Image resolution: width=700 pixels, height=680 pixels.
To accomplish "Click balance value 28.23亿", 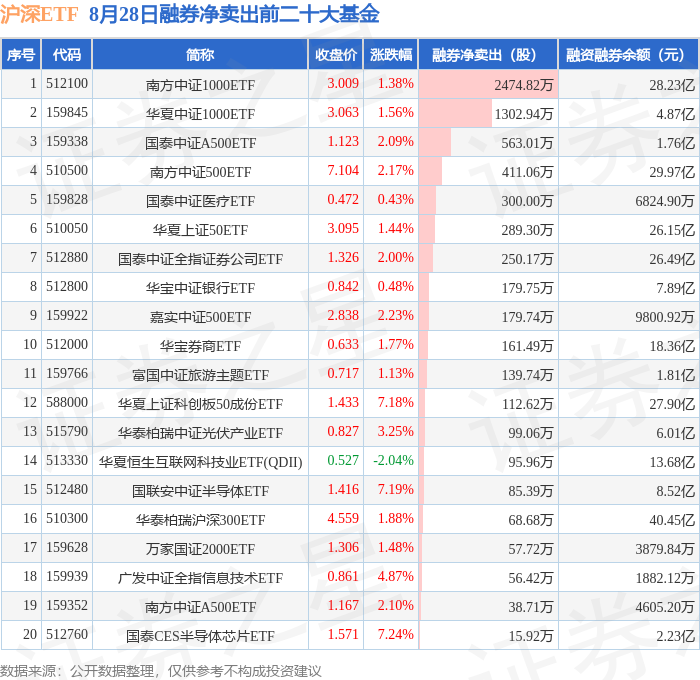I will tap(672, 85).
